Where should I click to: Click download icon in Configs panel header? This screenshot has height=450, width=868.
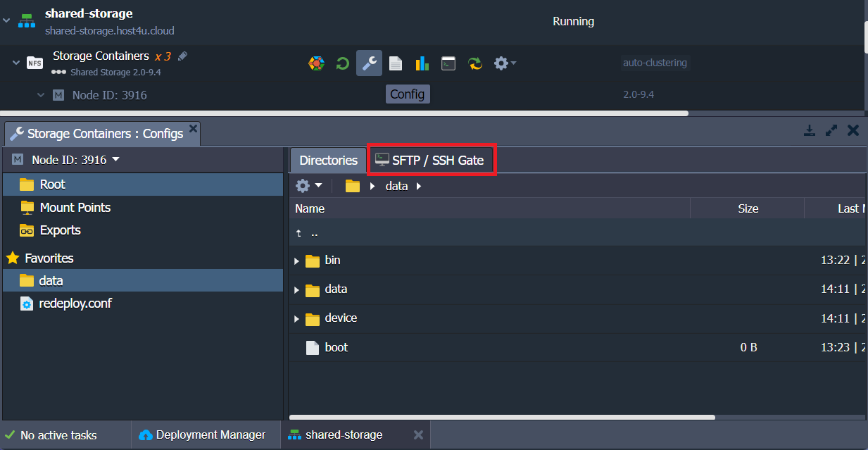click(809, 130)
